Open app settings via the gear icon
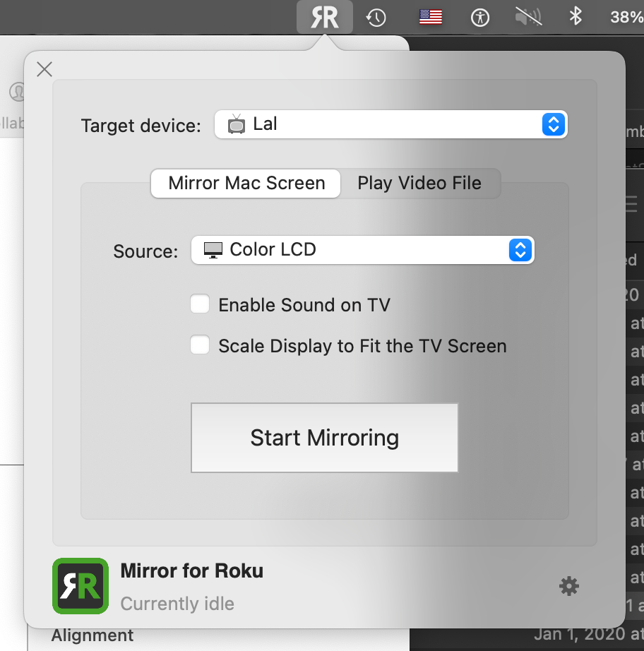 point(569,586)
